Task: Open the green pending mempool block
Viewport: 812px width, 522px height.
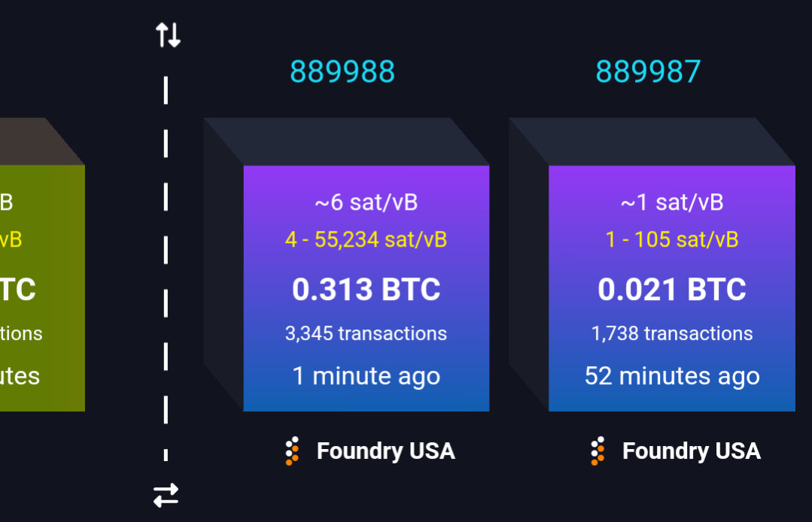Action: [x=42, y=288]
